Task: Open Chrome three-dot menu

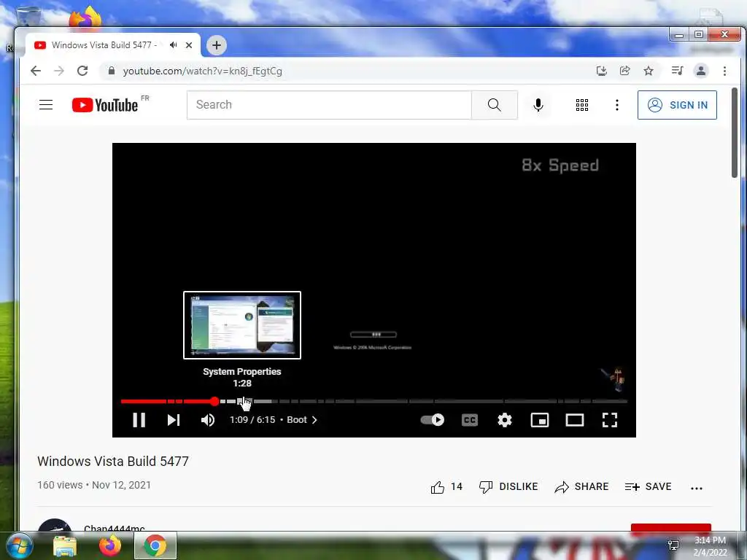Action: point(724,71)
